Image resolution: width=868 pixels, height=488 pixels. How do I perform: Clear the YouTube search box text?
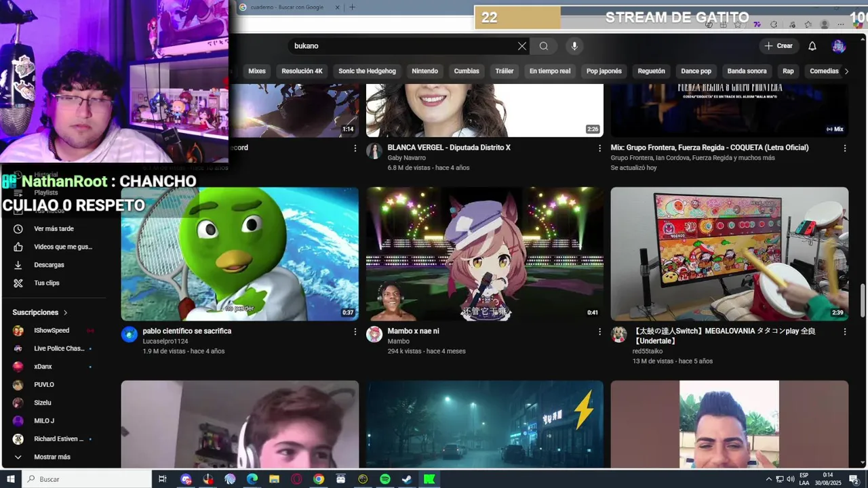[521, 46]
